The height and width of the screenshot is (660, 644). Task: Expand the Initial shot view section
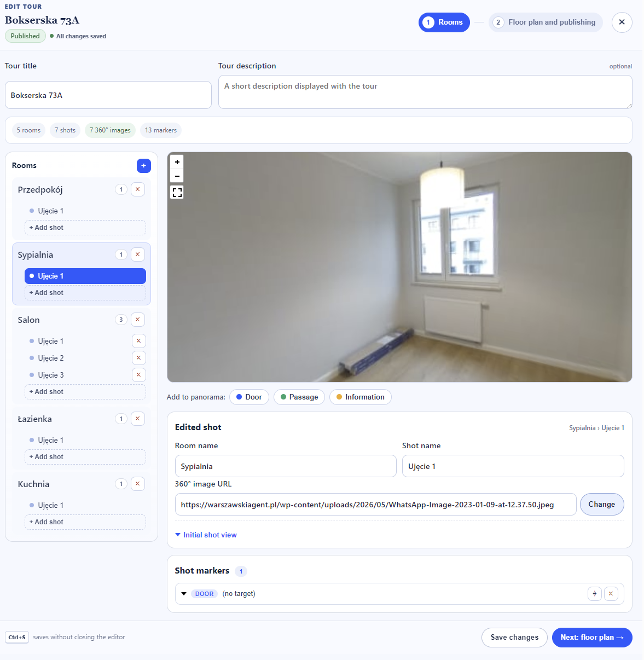[x=206, y=535]
